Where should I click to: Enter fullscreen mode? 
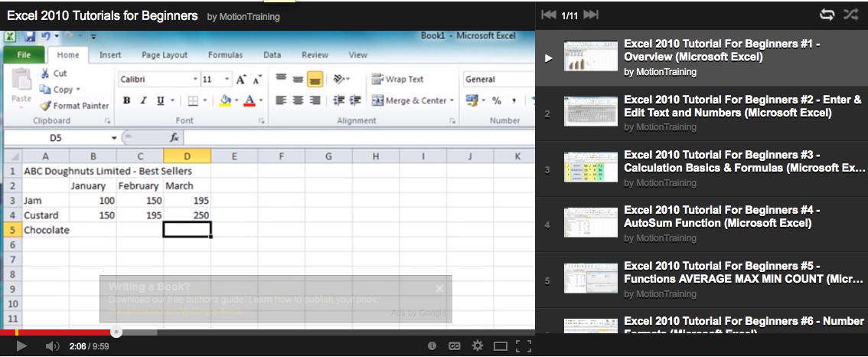(x=523, y=346)
